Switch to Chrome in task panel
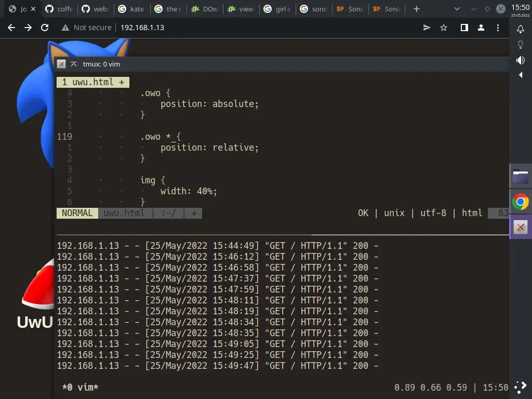This screenshot has width=532, height=399. [521, 202]
